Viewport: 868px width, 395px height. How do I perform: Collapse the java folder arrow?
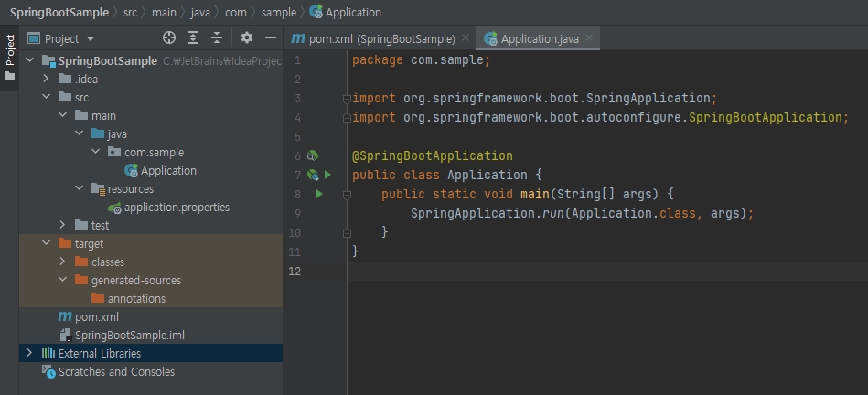pyautogui.click(x=80, y=133)
